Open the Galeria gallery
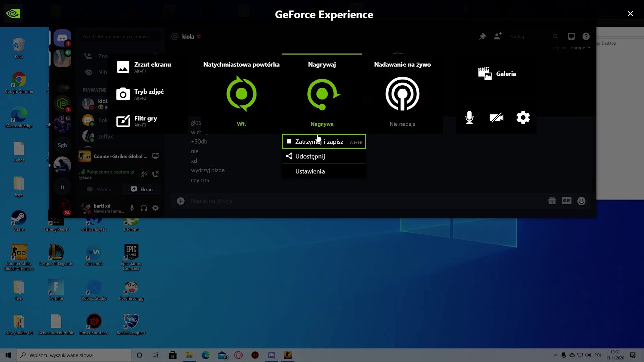This screenshot has width=644, height=362. point(497,74)
